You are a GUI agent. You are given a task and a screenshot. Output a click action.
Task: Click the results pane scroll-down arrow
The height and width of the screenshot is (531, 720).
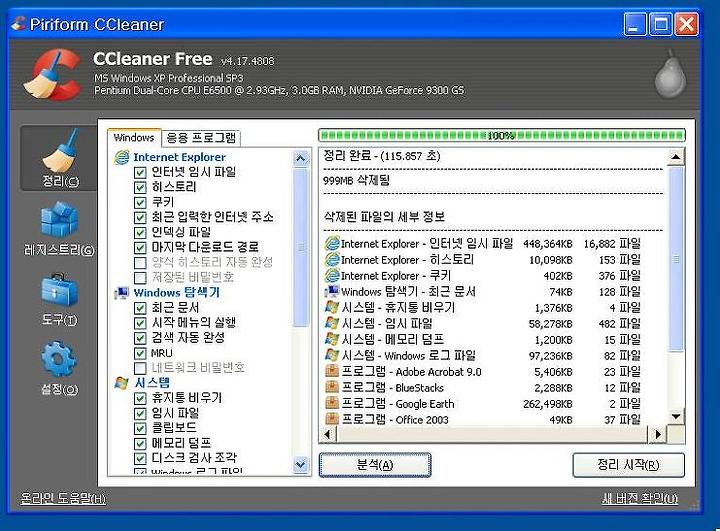click(676, 417)
